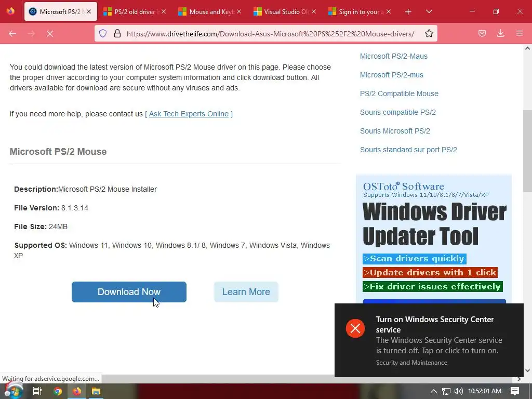The height and width of the screenshot is (399, 532).
Task: Open the Firefox hamburger application menu
Action: [519, 33]
